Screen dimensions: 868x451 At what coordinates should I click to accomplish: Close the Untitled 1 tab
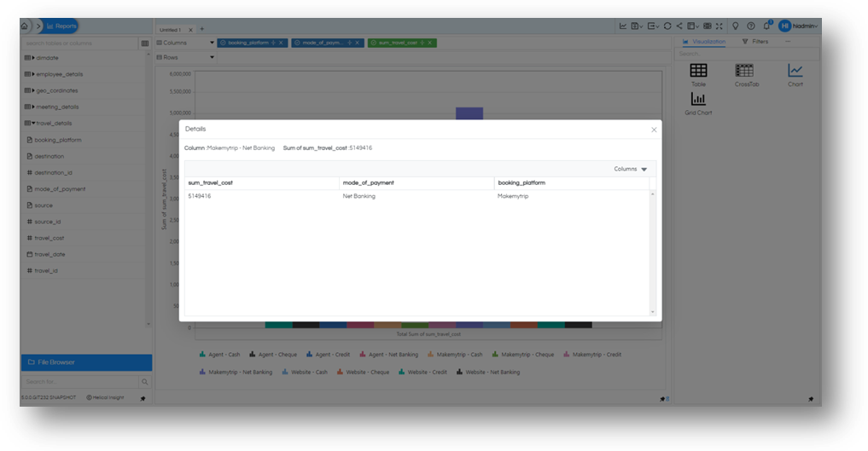pos(190,30)
